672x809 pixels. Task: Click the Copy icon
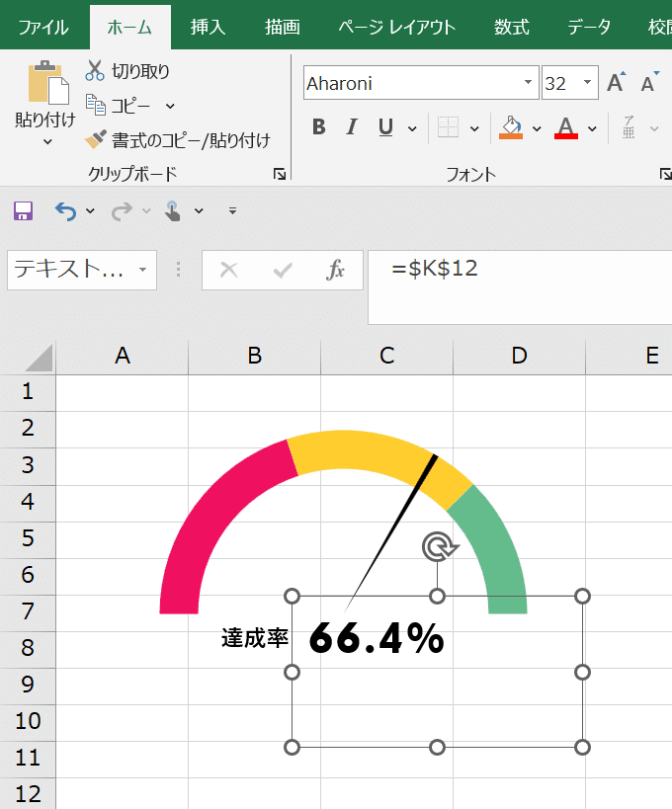[x=96, y=105]
